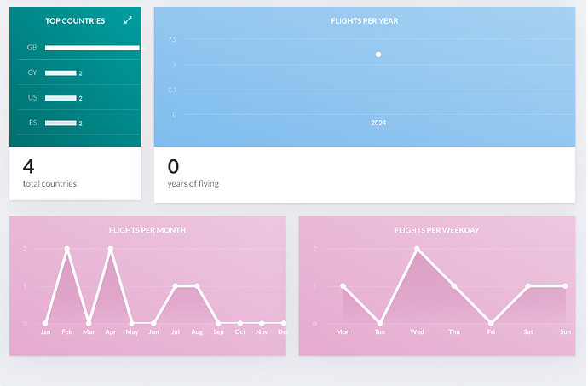Click the big number 4 above total countries

point(28,166)
